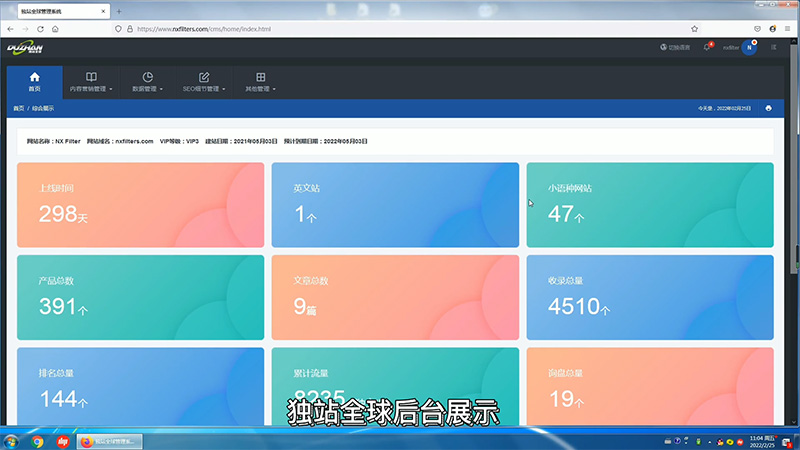Open the 询盘总量 19个 card
Viewport: 800px width, 450px height.
pos(650,386)
